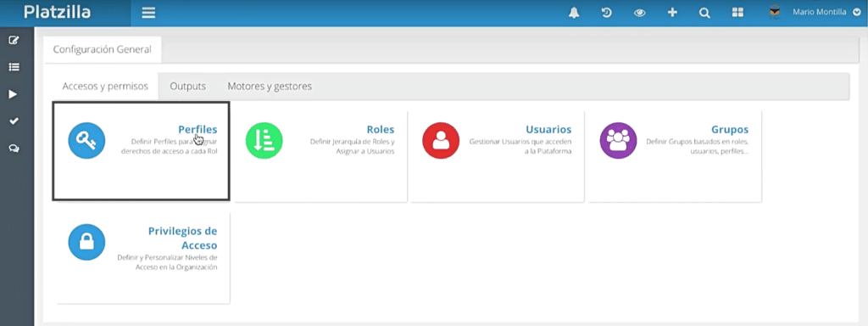
Task: Open the chat bubbles icon in the left sidebar
Action: pos(14,149)
